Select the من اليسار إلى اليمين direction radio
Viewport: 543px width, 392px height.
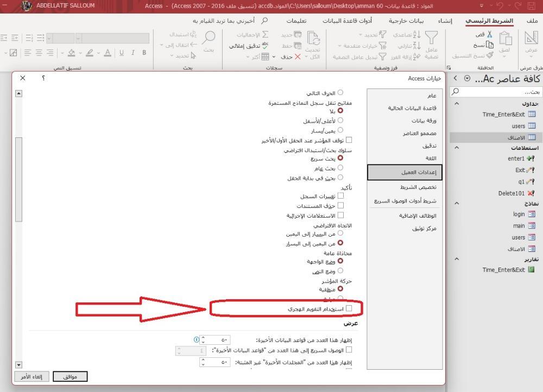(x=340, y=233)
